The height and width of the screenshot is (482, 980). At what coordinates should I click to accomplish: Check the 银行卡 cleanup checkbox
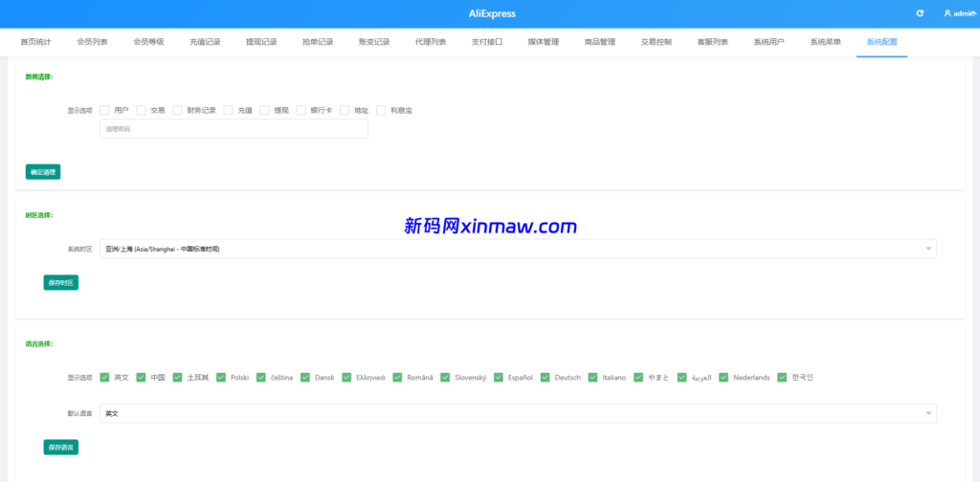[x=301, y=110]
